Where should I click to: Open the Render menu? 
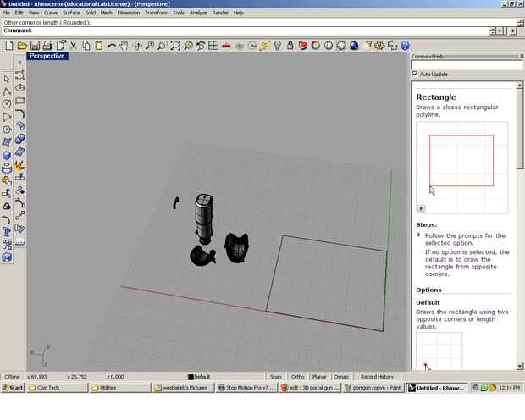click(220, 13)
